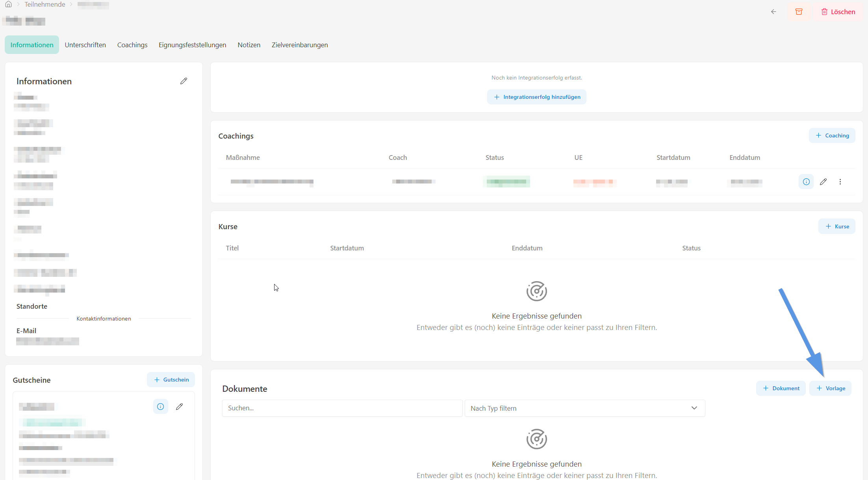Screen dimensions: 868x480
Task: Open the Eignungsfeststellungen tab
Action: click(x=193, y=45)
